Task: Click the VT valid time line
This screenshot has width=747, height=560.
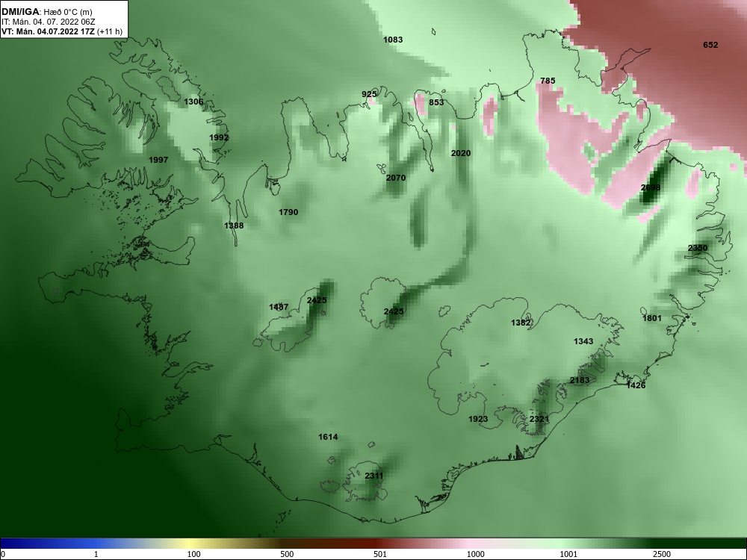Action: [x=61, y=32]
